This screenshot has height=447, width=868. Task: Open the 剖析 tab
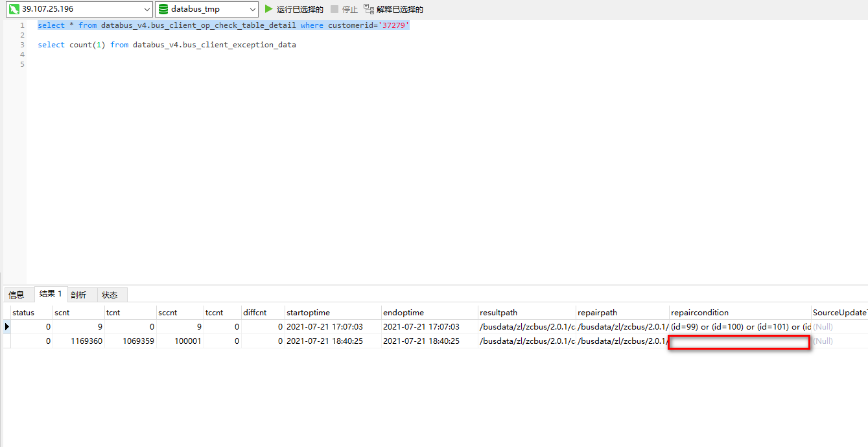click(x=79, y=295)
